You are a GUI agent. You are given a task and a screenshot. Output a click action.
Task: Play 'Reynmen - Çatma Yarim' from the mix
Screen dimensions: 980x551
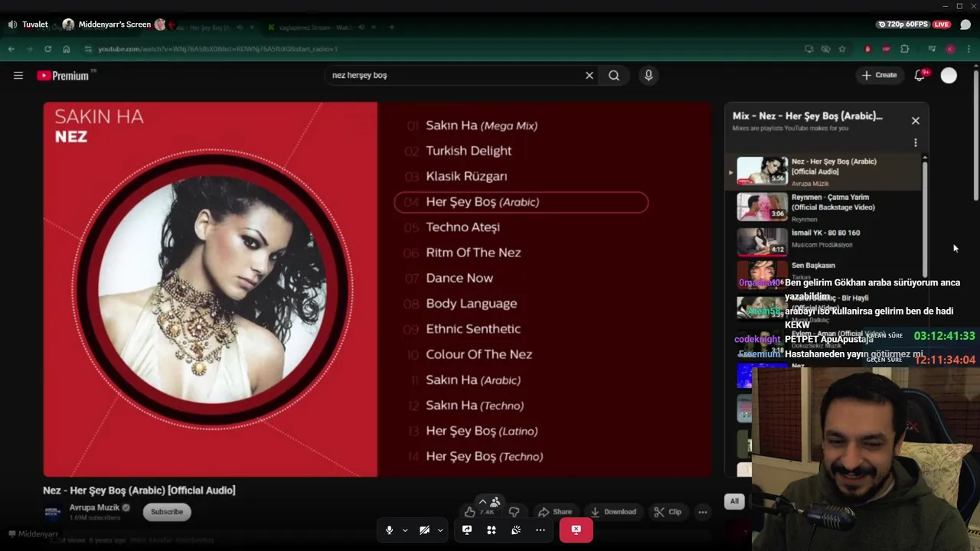pyautogui.click(x=825, y=207)
